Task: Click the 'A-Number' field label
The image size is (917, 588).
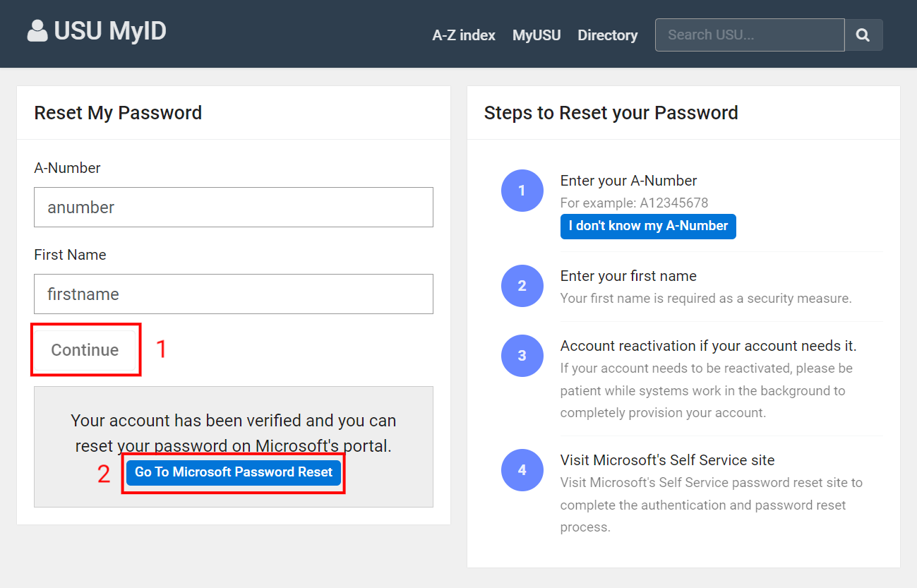Action: click(x=67, y=168)
